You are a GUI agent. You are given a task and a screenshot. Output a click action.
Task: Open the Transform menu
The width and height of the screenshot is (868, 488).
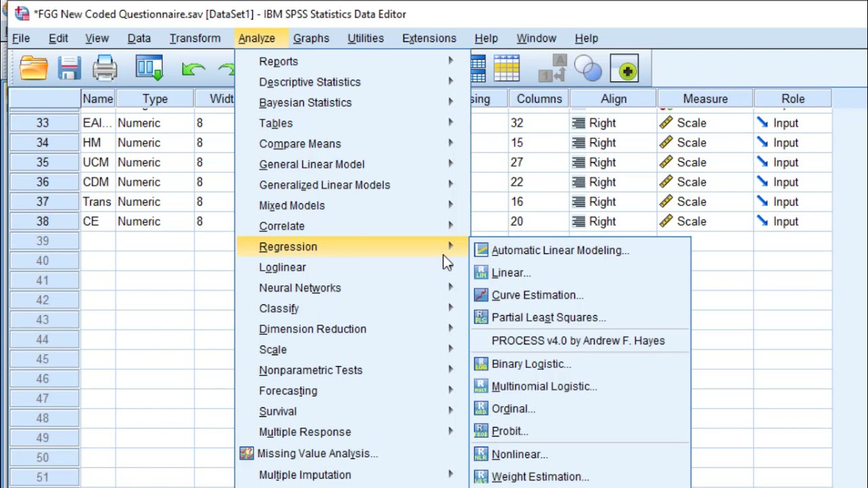pos(195,38)
